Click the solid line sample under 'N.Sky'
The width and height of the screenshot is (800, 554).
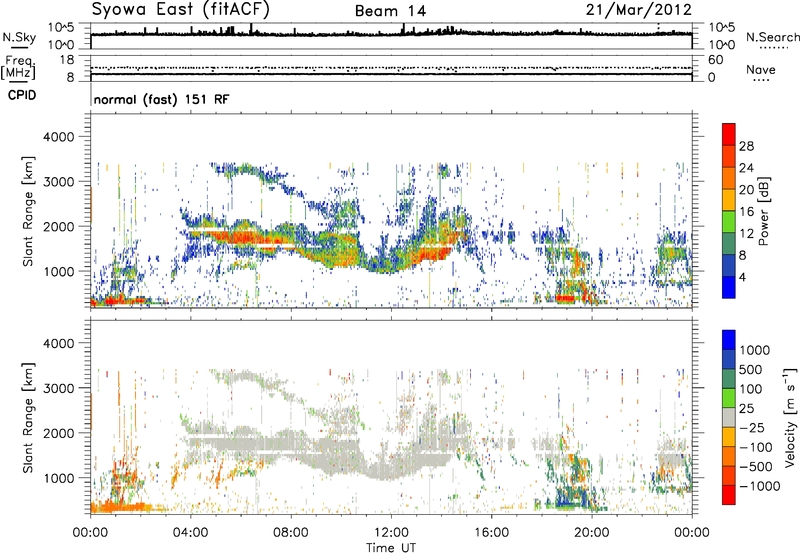19,48
